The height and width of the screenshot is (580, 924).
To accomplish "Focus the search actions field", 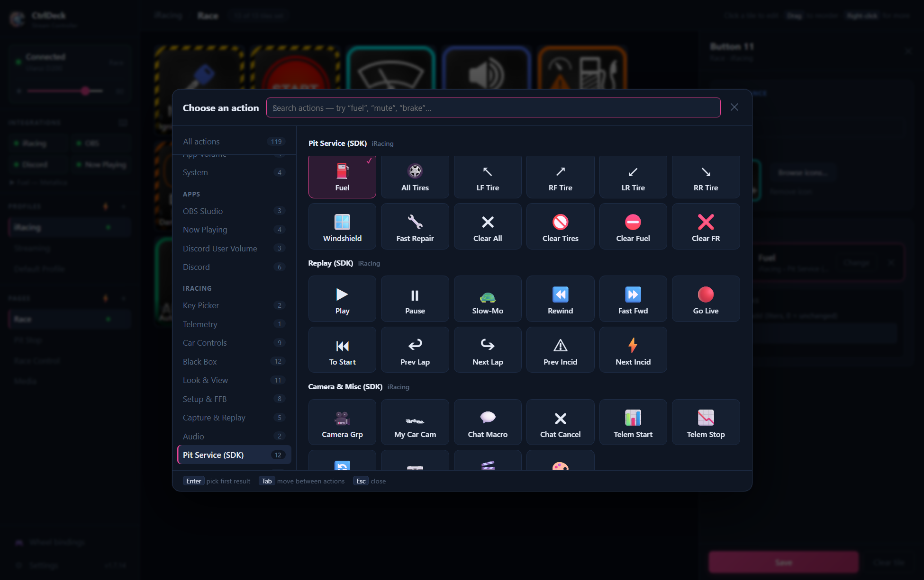I will point(493,108).
